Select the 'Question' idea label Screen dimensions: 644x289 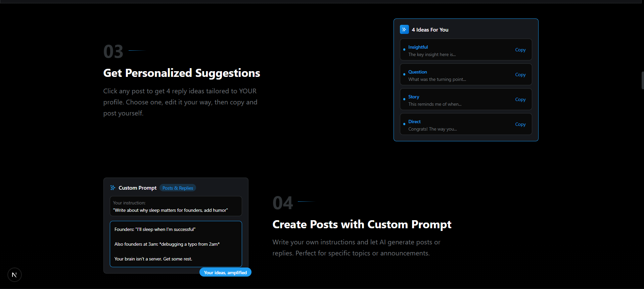point(418,72)
